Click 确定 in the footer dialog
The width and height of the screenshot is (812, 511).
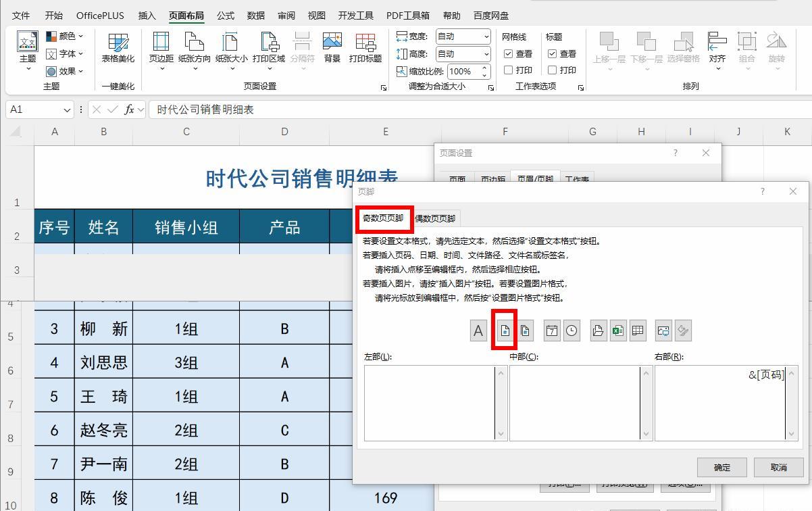[722, 467]
